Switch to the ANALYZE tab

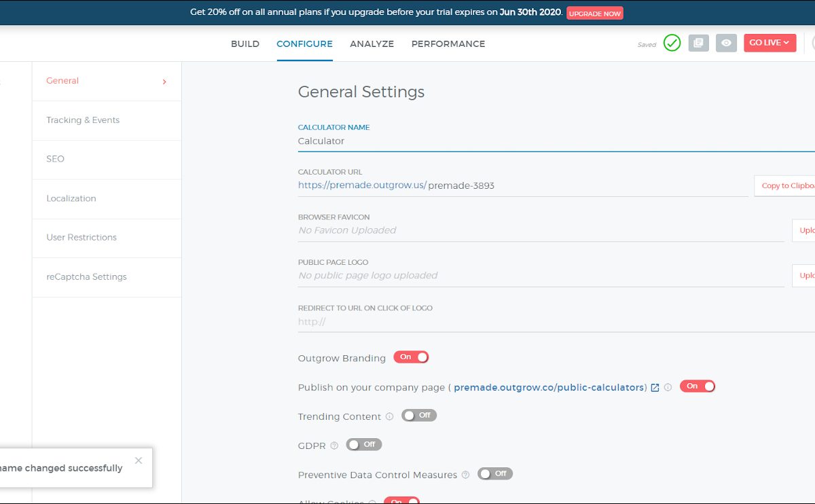(372, 43)
